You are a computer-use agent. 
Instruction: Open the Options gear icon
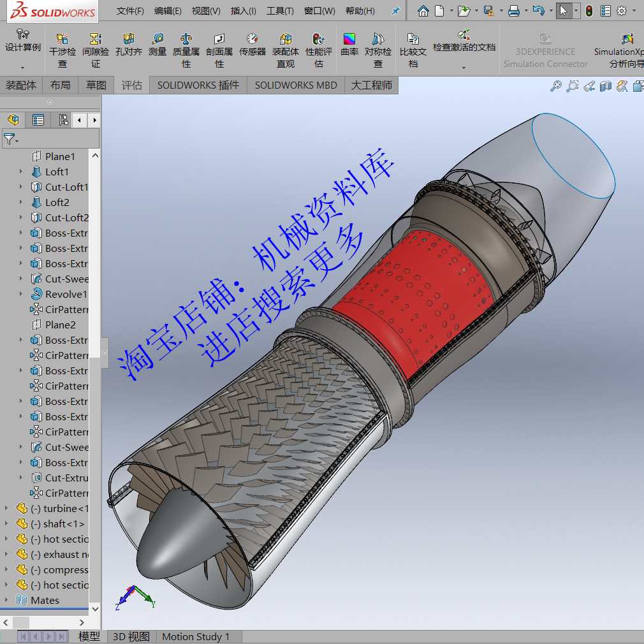point(622,11)
